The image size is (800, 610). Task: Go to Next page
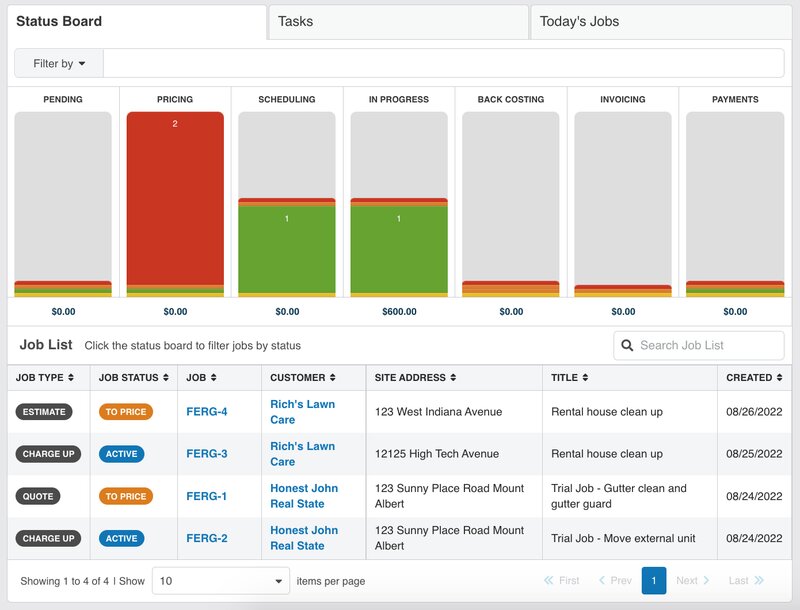(692, 580)
